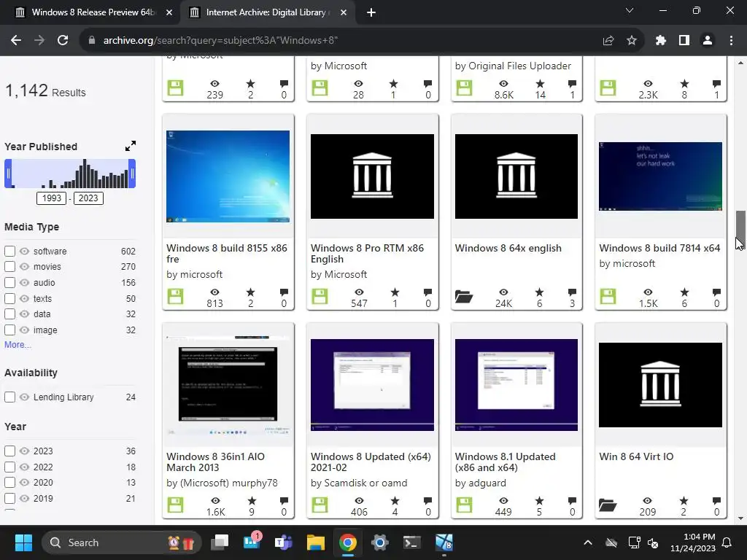Screen dimensions: 747x560
Task: Click the software floppy icon on Windows 8 build 8155
Action: tap(175, 296)
